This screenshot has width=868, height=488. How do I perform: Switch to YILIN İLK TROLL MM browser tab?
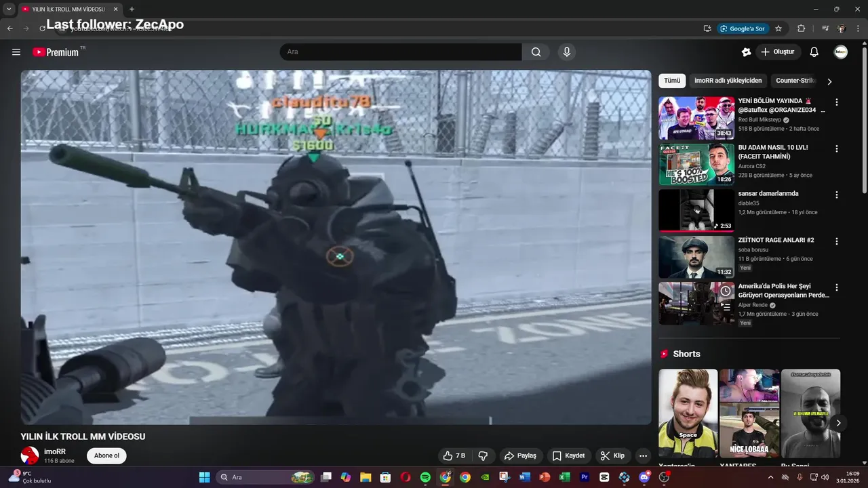click(x=70, y=9)
